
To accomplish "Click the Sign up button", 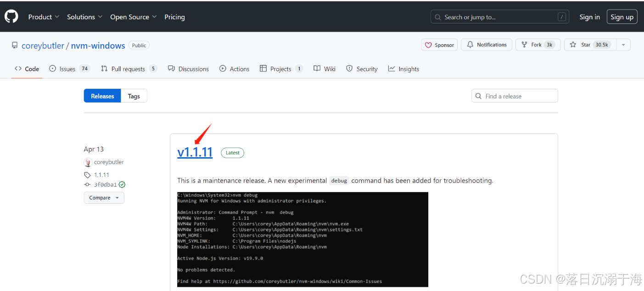I will click(622, 17).
